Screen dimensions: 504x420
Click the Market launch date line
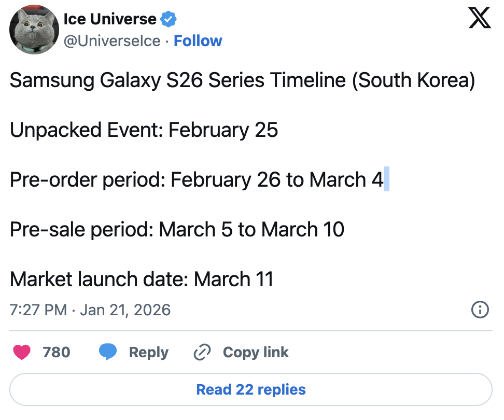[141, 279]
